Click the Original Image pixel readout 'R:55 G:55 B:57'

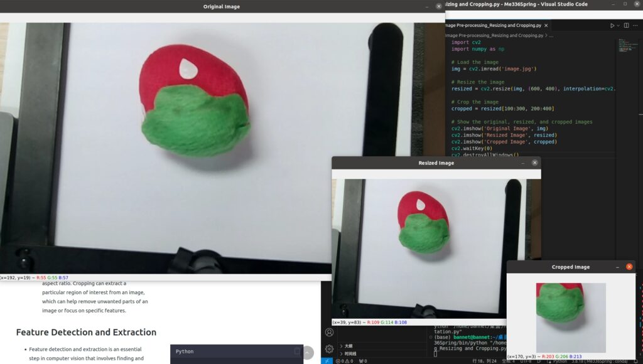(x=52, y=277)
